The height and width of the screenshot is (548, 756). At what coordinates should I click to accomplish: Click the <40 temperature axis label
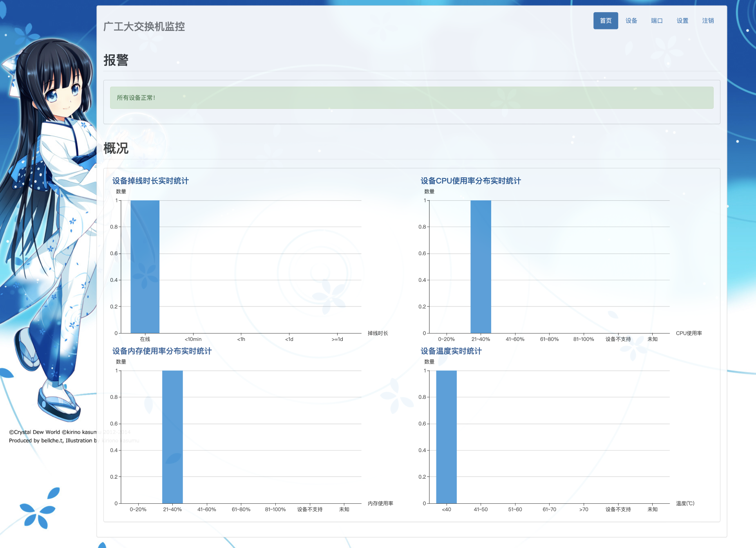447,510
